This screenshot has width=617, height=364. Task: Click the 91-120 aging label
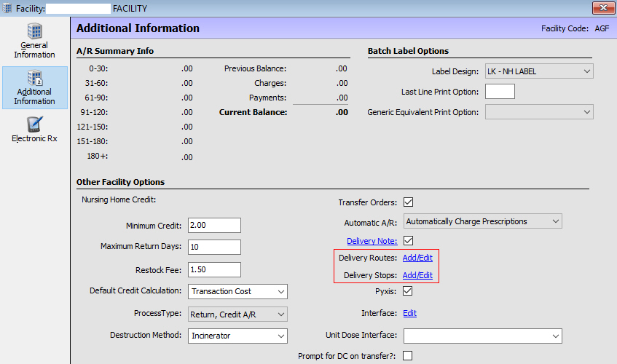coord(94,112)
